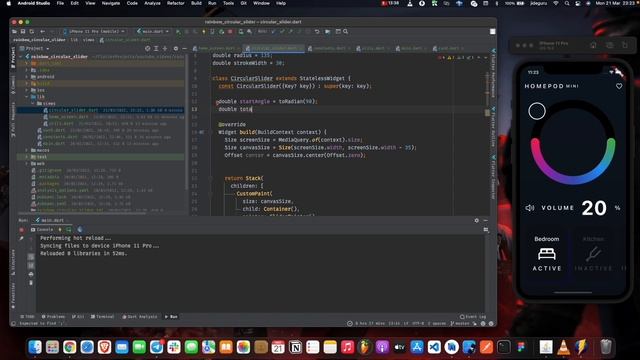The width and height of the screenshot is (640, 360).
Task: Click the Simulator home button in title bar
Action: [593, 45]
